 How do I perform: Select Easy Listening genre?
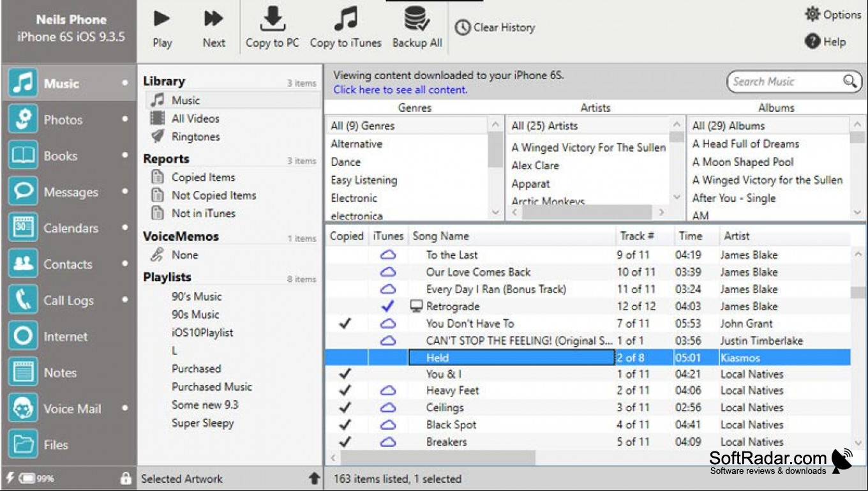click(364, 180)
